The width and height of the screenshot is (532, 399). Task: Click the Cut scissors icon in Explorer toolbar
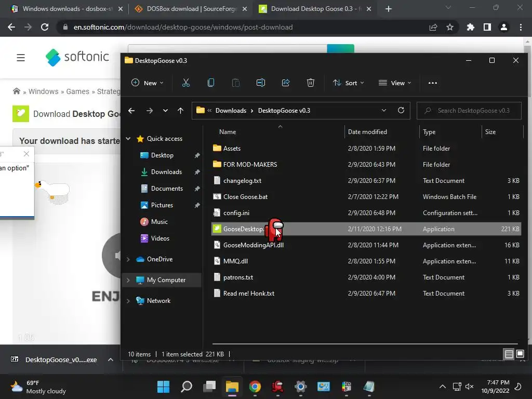tap(185, 83)
